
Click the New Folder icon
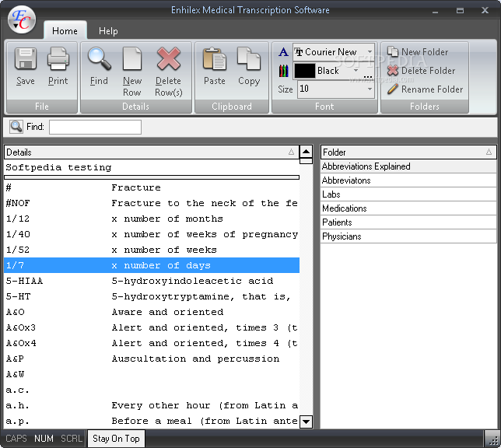tap(393, 51)
